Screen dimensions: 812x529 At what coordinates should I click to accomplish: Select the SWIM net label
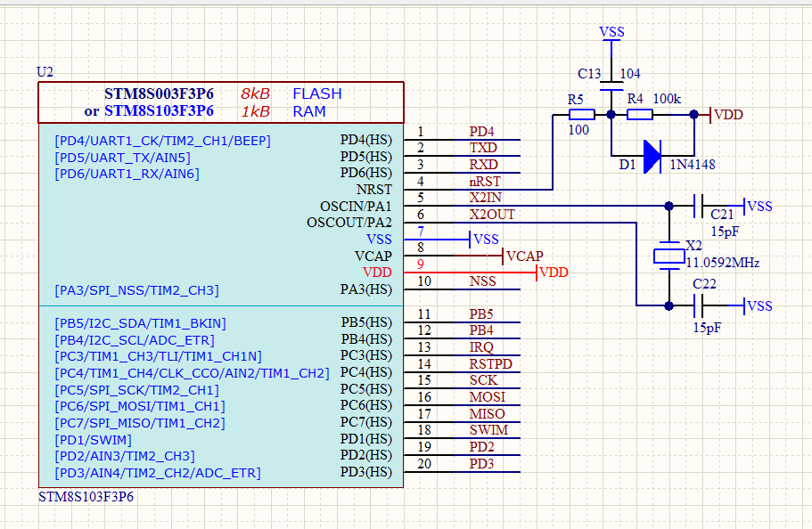coord(488,430)
